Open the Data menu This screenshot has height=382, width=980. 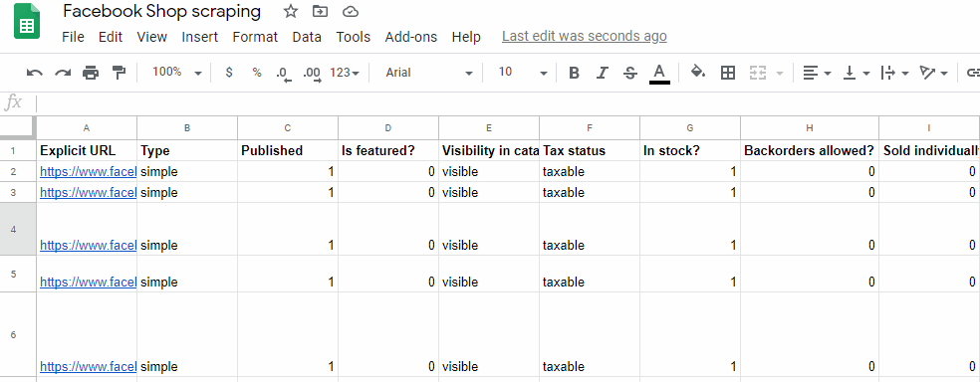[x=307, y=37]
